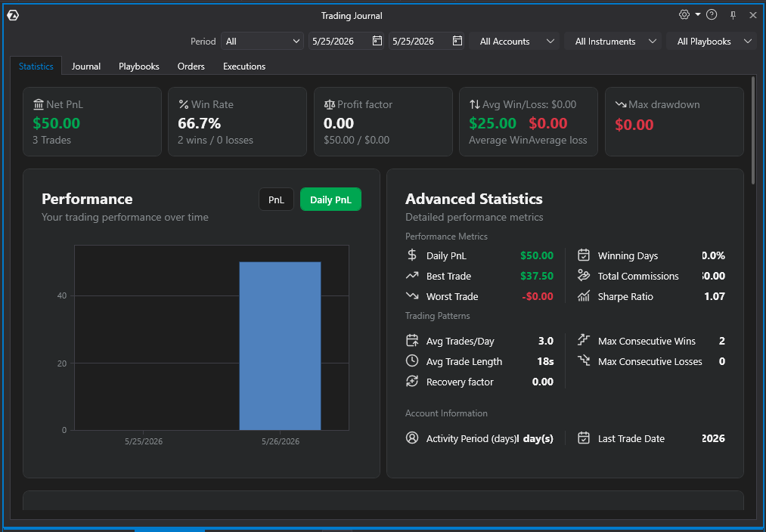The image size is (766, 532).
Task: Click the blue 5/26/2026 bar in chart
Action: click(x=280, y=345)
